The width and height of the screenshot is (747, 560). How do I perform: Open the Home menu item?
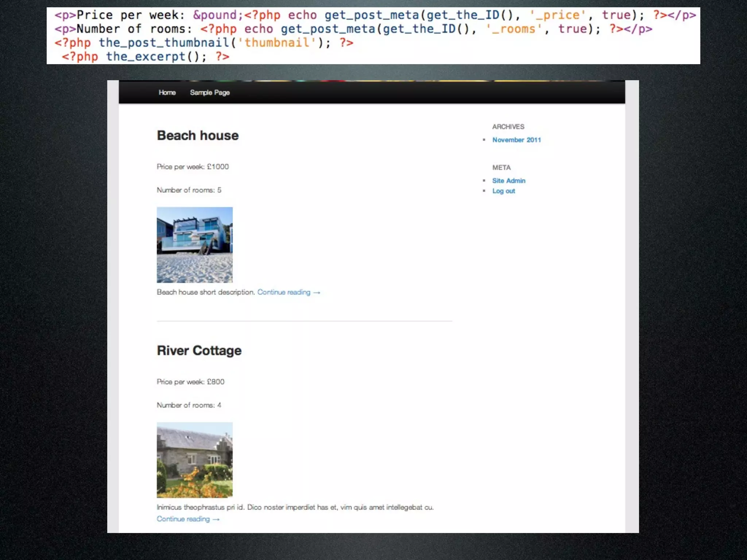167,93
